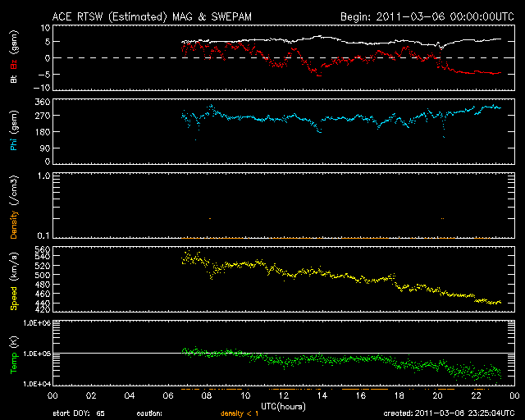Click the cyan 'Phi (gsm)' axis label
The image size is (525, 420).
click(x=14, y=130)
